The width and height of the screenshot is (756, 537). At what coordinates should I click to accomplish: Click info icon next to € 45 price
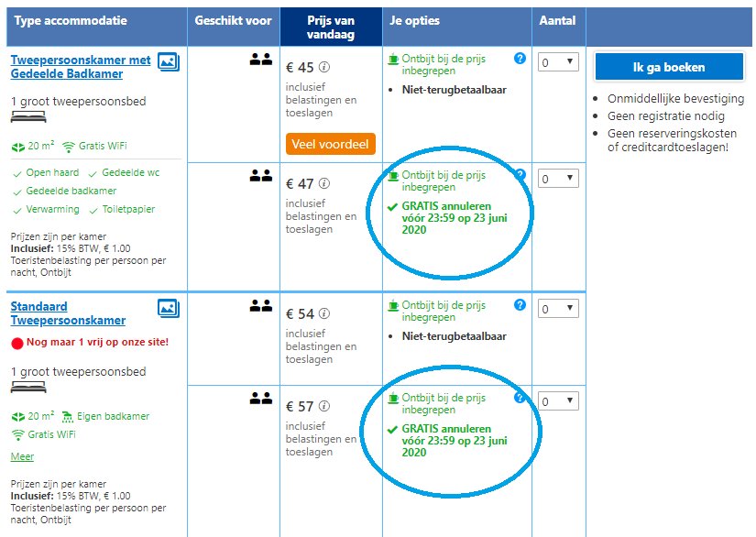[324, 67]
